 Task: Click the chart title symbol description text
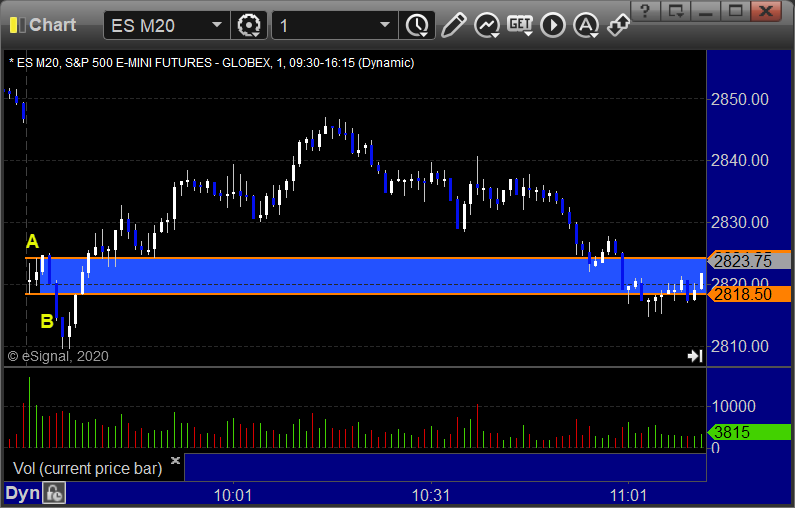[211, 63]
